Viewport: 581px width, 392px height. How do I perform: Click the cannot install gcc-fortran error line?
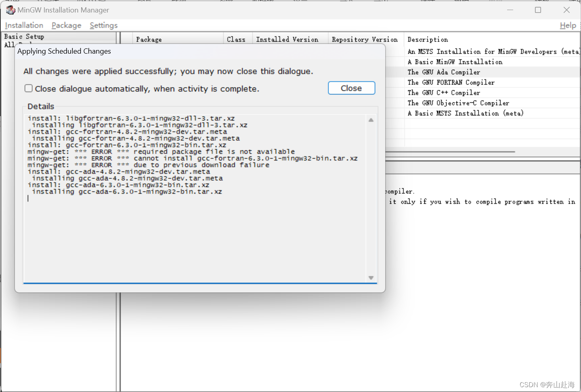click(x=193, y=158)
